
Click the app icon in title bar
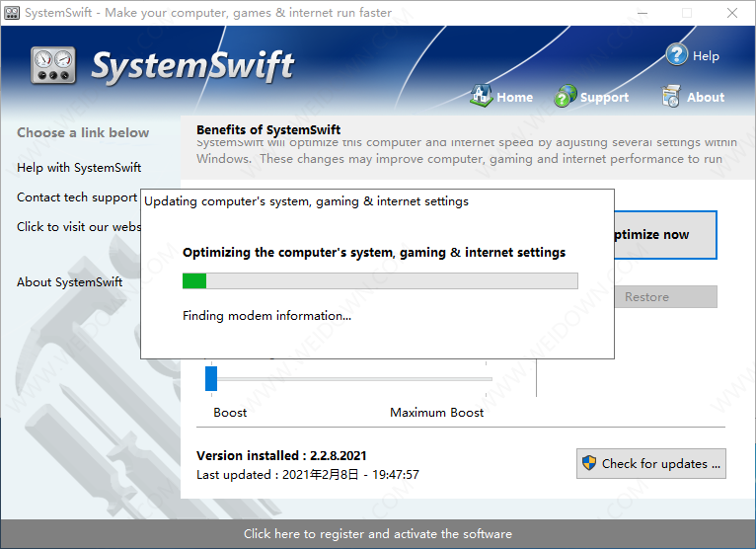pyautogui.click(x=12, y=13)
